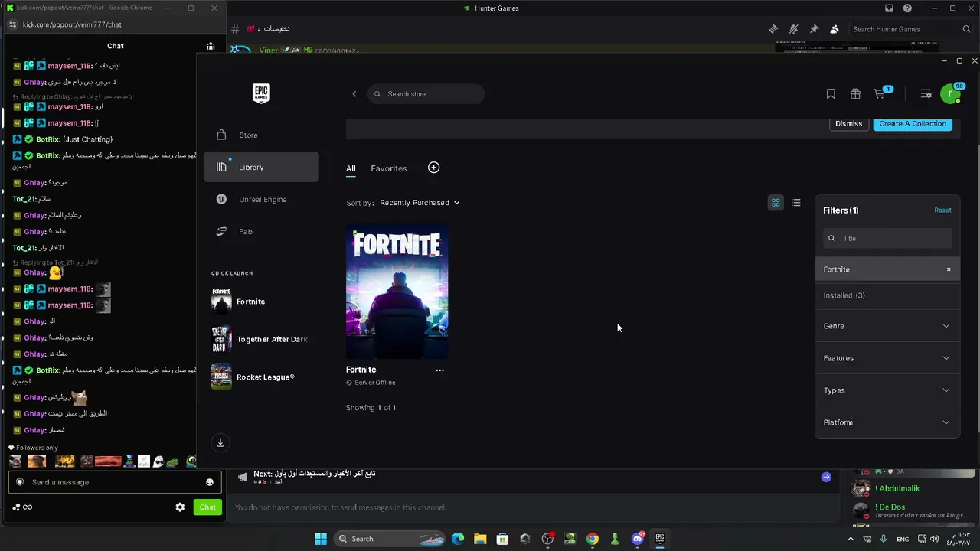Open Google Chrome from taskbar
Screen dimensions: 980x551
pos(593,539)
